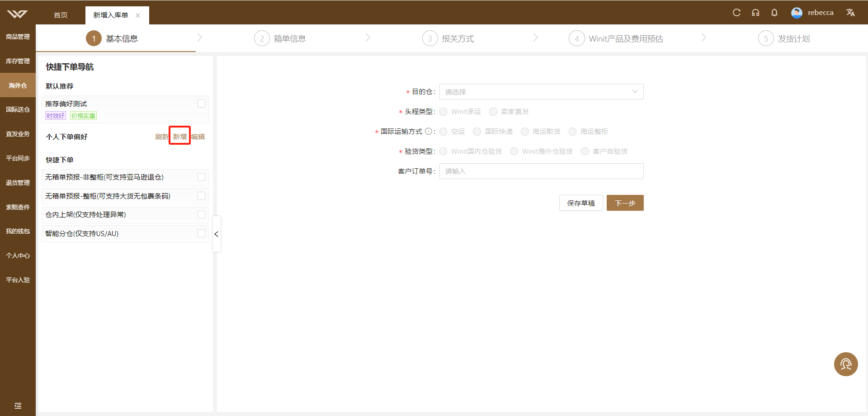Open 平台入驻 in sidebar
The width and height of the screenshot is (868, 416).
18,280
